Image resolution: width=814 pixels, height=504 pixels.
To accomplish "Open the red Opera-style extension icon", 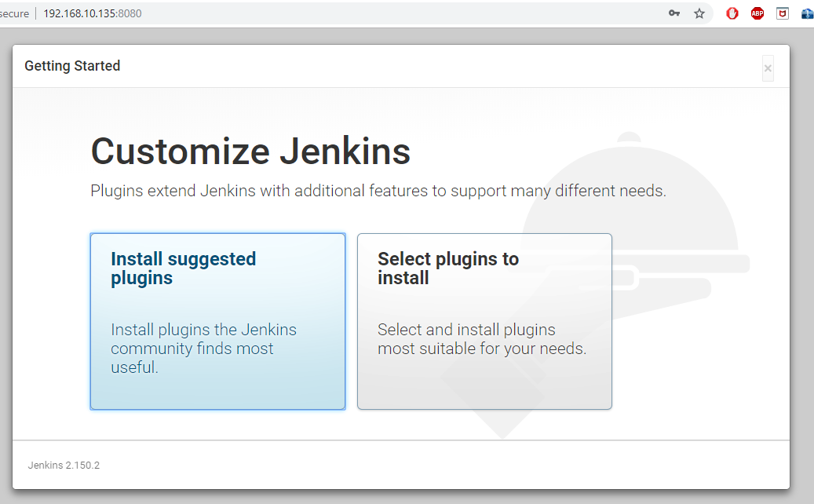I will click(732, 13).
